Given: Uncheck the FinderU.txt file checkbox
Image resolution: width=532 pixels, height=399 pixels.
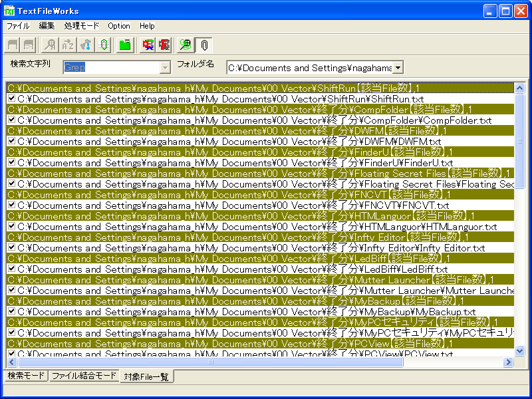Looking at the screenshot, I should pos(11,162).
